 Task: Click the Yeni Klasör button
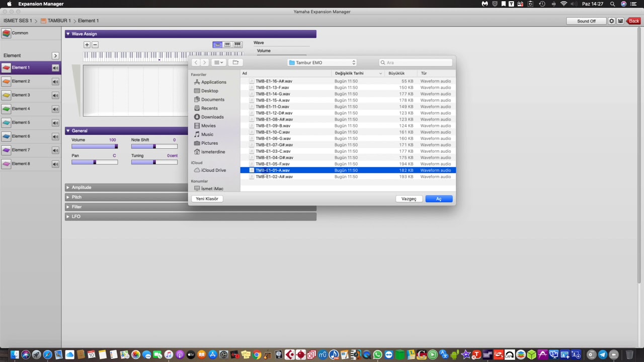pyautogui.click(x=207, y=199)
